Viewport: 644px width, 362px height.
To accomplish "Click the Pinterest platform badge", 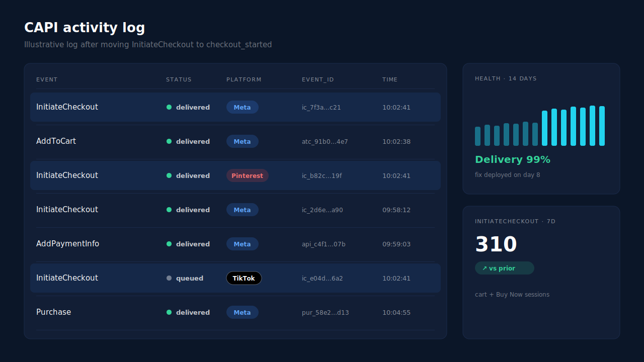I will (248, 175).
